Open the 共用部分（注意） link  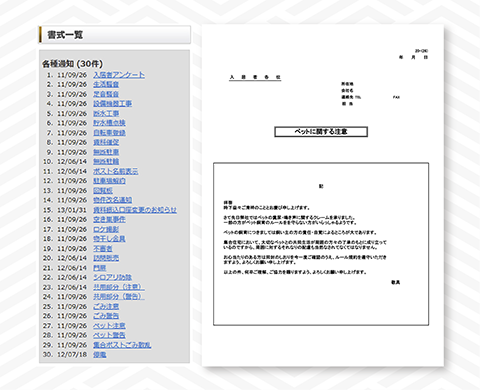click(119, 287)
